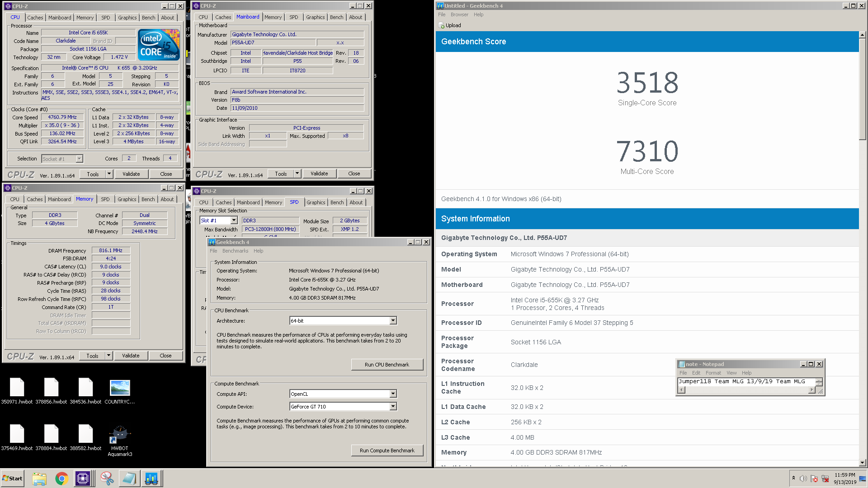Click the 7310 multi-core score value
Screen dimensions: 868x488
point(647,151)
